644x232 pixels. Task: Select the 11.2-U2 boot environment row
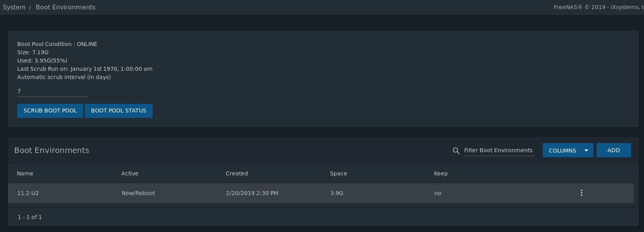click(321, 193)
